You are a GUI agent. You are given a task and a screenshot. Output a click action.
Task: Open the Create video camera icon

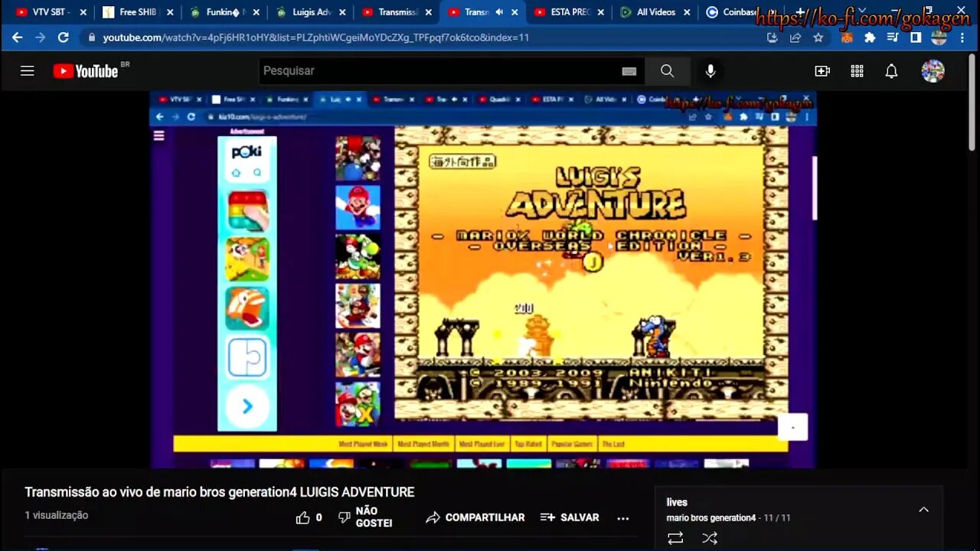(x=822, y=71)
